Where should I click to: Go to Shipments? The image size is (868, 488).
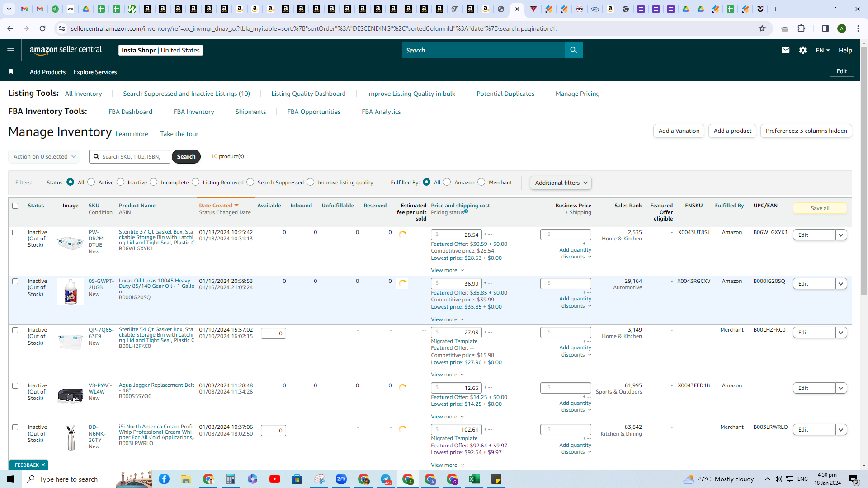click(250, 112)
